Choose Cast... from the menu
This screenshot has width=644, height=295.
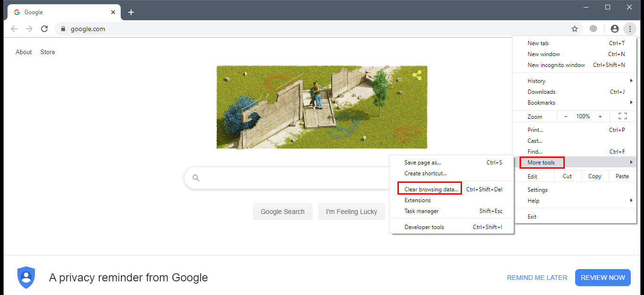(574, 141)
